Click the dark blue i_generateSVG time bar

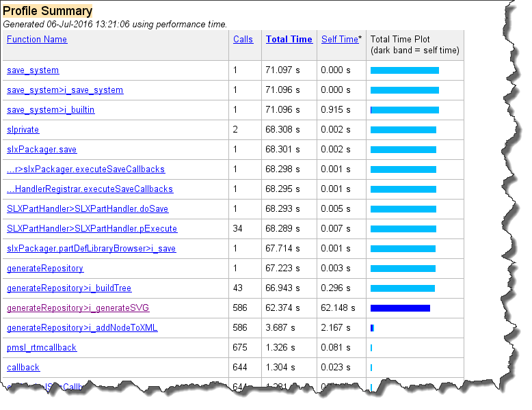point(400,308)
